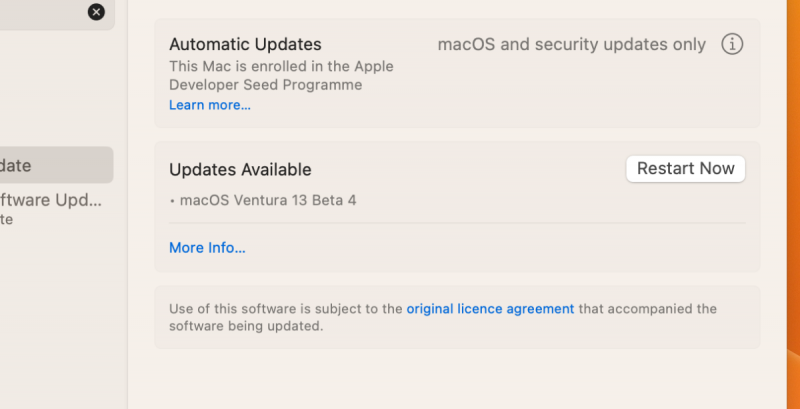Viewport: 800px width, 409px height.
Task: Select the truncated "ftware Upd..." sidebar entry
Action: (x=50, y=200)
